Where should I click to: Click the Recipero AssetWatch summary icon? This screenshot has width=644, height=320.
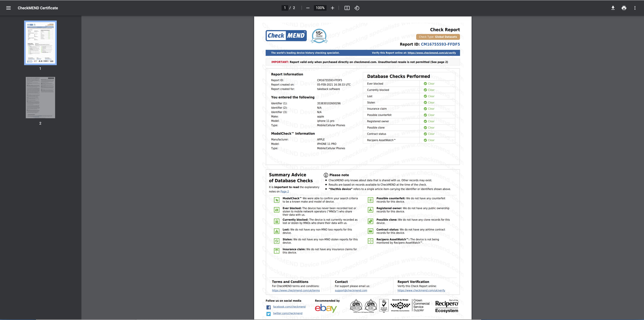[x=371, y=241]
